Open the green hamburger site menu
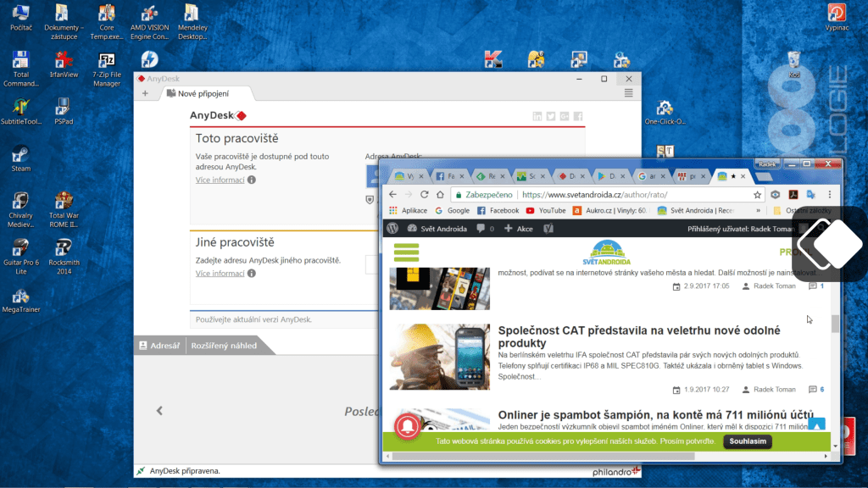The image size is (868, 488). [x=406, y=252]
